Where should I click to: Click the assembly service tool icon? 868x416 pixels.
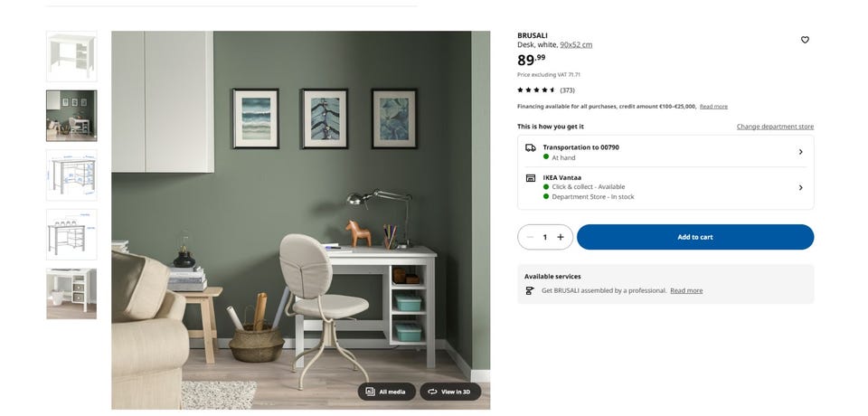coord(529,291)
